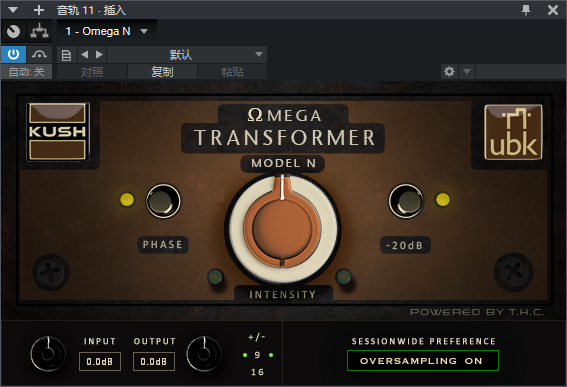The height and width of the screenshot is (387, 567).
Task: Load the next preset
Action: [99, 55]
